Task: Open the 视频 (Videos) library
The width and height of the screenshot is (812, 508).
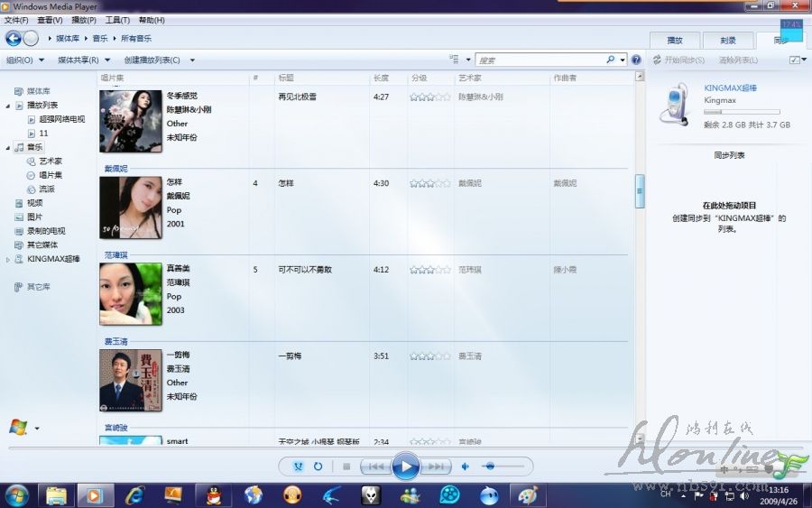Action: coord(34,203)
